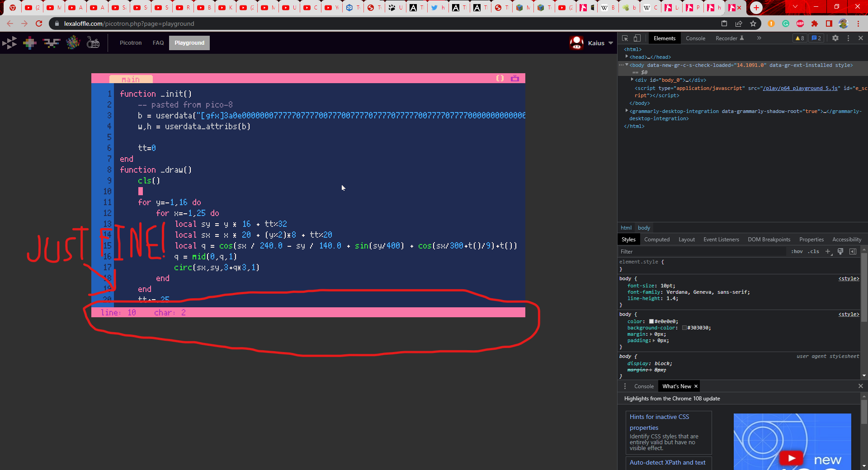868x470 pixels.
Task: Open the Voxatron logo icon in the header
Action: coord(51,43)
